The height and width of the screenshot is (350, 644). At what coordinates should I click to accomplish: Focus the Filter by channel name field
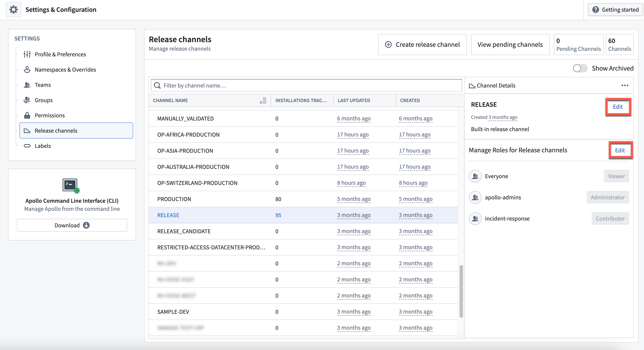[306, 85]
